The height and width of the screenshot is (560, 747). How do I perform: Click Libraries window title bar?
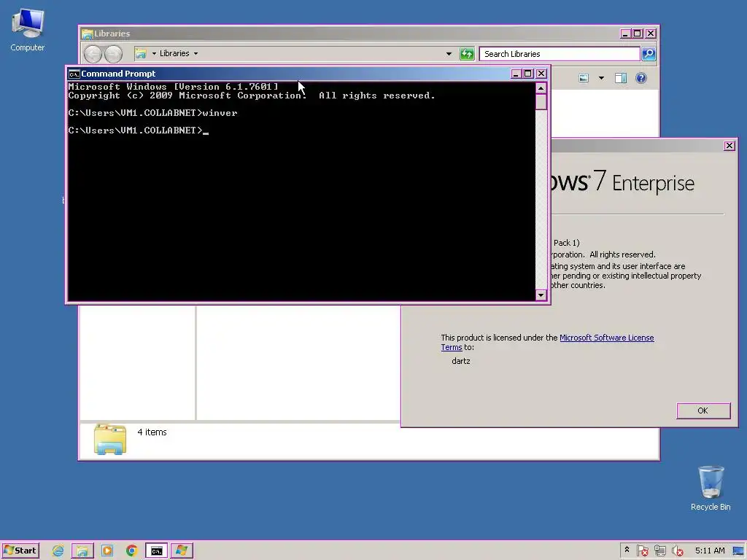click(350, 34)
